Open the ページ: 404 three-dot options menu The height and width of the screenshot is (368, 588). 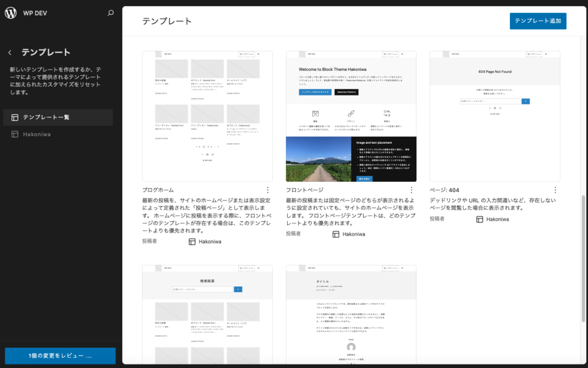point(555,190)
